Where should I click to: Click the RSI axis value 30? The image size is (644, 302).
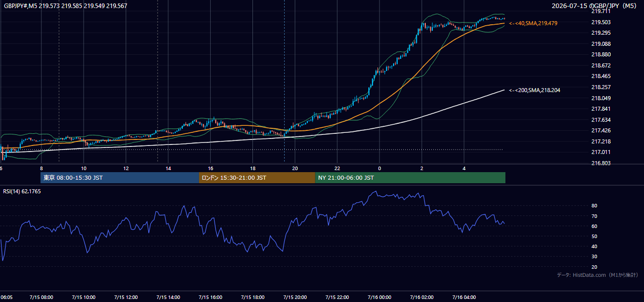coord(594,257)
